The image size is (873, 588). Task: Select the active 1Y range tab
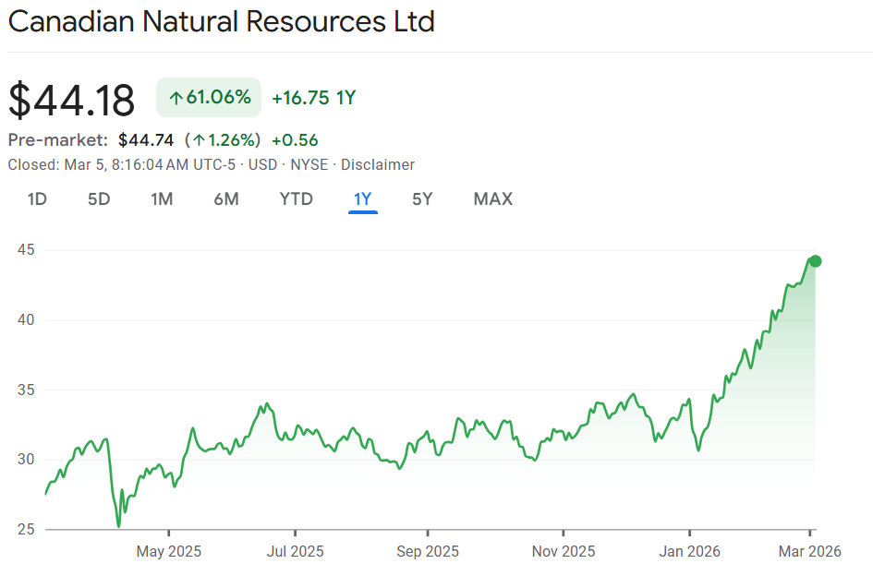[363, 198]
